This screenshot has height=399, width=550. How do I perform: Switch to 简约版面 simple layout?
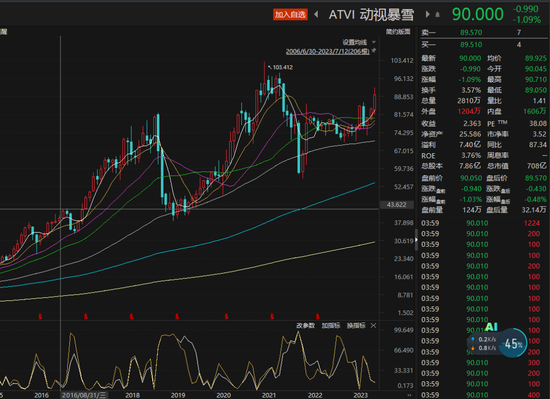tap(398, 32)
